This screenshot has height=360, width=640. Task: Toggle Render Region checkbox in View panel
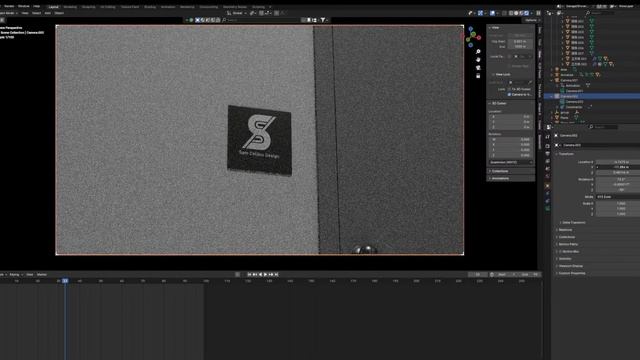[509, 66]
